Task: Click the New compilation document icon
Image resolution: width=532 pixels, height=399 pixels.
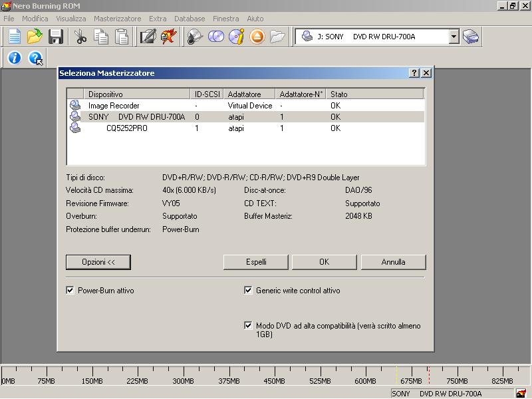Action: tap(14, 37)
